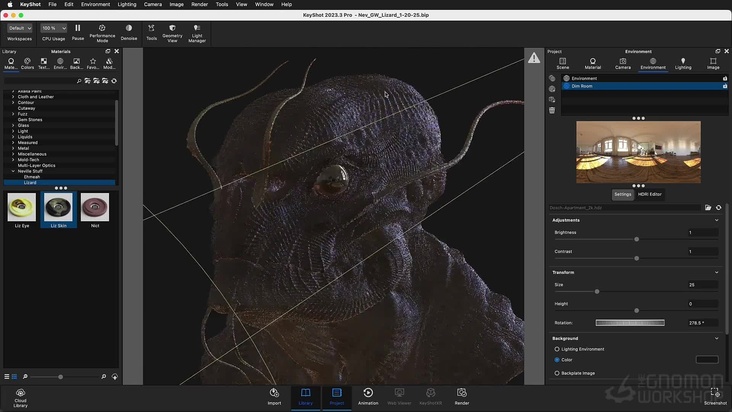Viewport: 732px width, 412px height.
Task: Click the Settings button under the HDR preview
Action: tap(623, 194)
